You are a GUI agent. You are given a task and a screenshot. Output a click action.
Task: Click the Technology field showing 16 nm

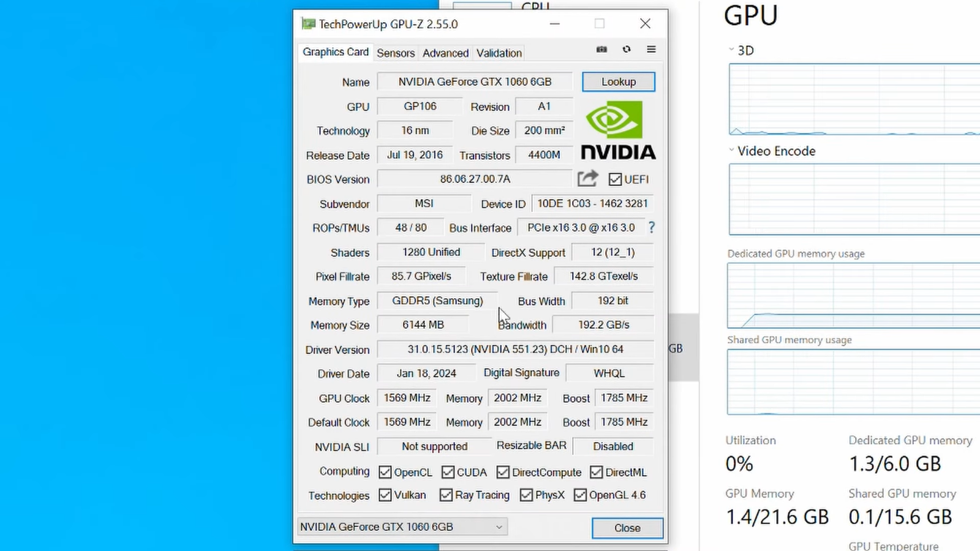pyautogui.click(x=415, y=130)
